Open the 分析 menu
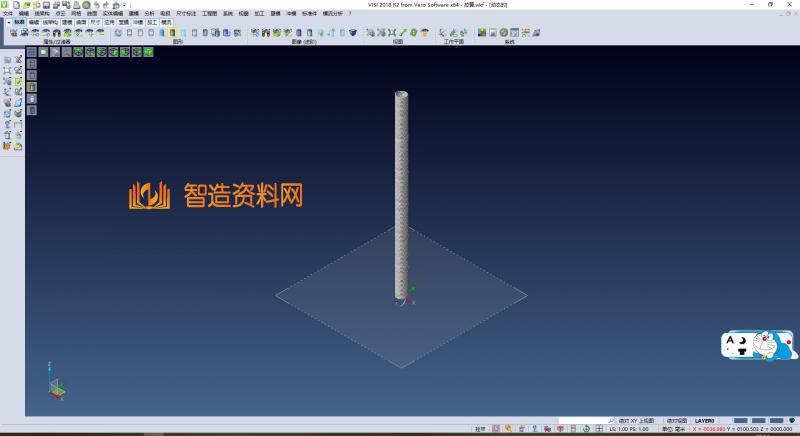800x436 pixels. tap(149, 14)
